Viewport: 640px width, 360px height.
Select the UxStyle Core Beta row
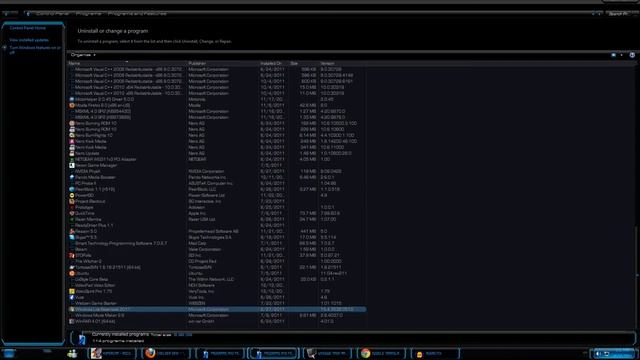tap(217, 280)
